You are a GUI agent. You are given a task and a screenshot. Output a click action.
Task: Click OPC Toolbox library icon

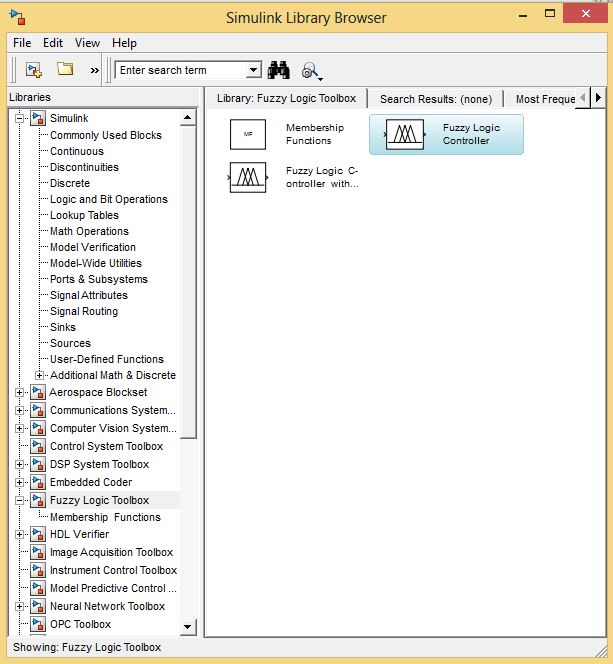pyautogui.click(x=38, y=624)
